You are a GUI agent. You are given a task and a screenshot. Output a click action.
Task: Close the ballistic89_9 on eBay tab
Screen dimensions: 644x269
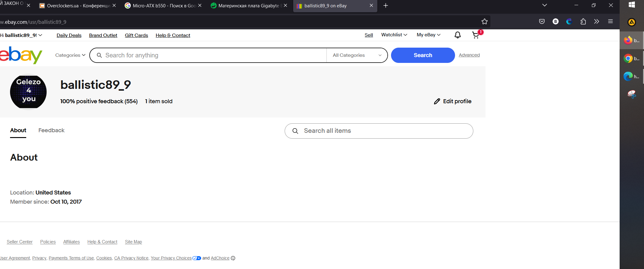click(x=371, y=5)
